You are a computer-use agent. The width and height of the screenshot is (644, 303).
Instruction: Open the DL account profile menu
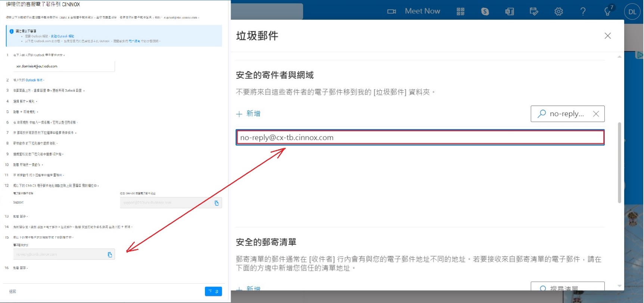[632, 12]
